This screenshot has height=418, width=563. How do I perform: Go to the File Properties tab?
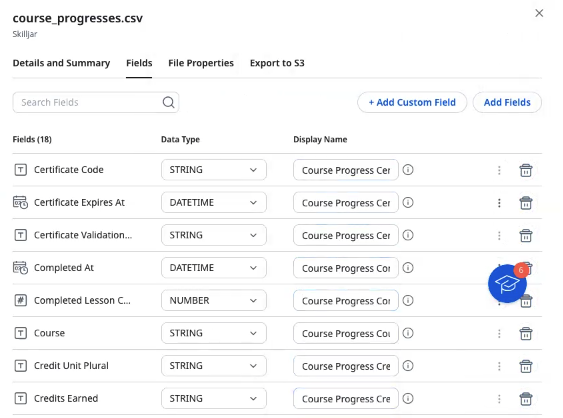coord(201,63)
